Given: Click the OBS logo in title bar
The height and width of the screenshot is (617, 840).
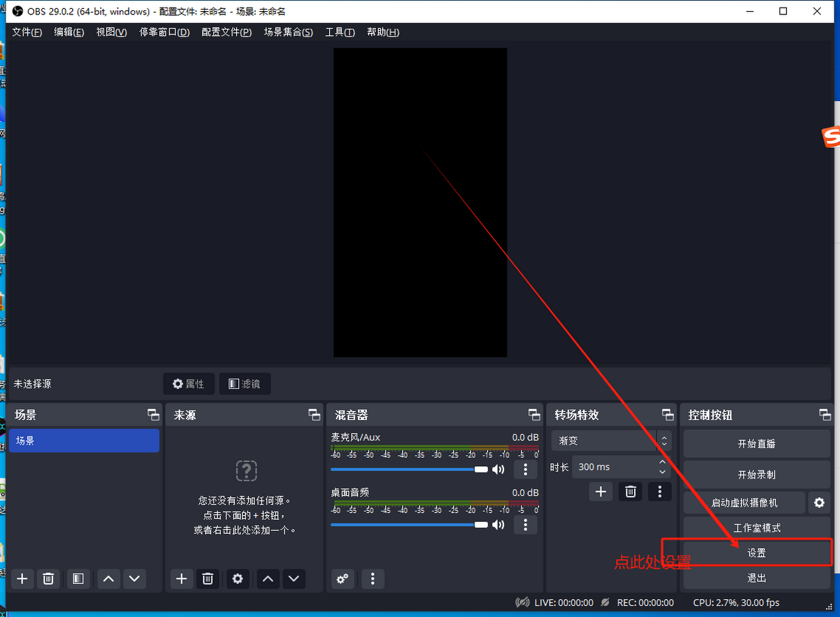Looking at the screenshot, I should (x=18, y=11).
